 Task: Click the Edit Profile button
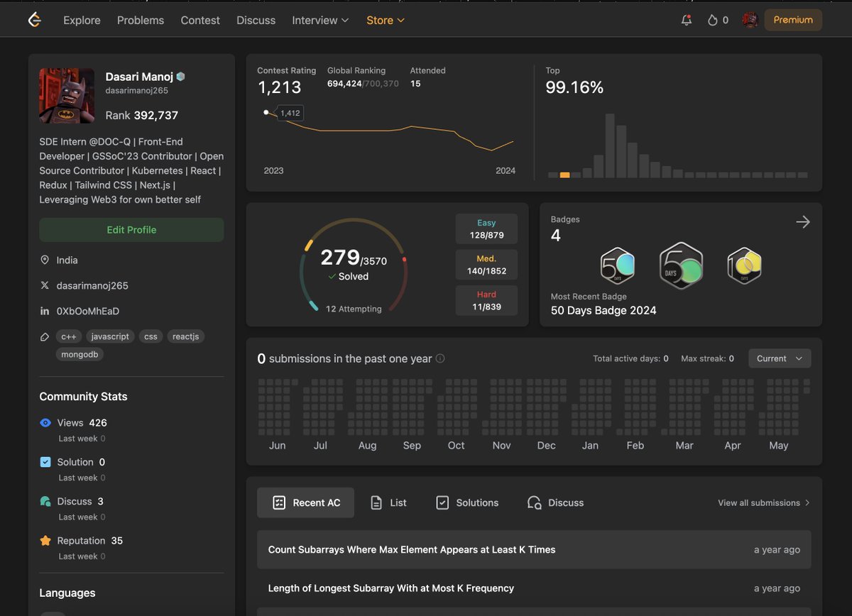[131, 230]
